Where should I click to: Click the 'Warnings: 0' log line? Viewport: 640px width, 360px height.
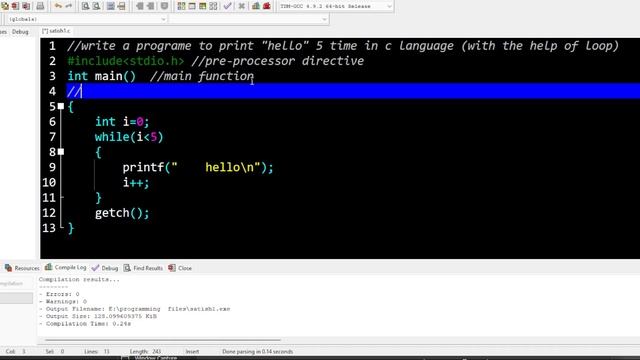63,302
